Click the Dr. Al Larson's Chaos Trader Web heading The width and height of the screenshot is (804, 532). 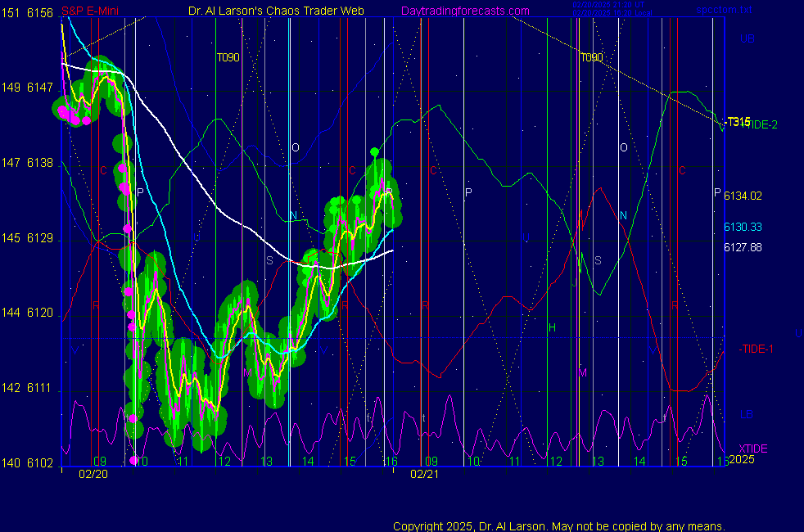pyautogui.click(x=277, y=11)
